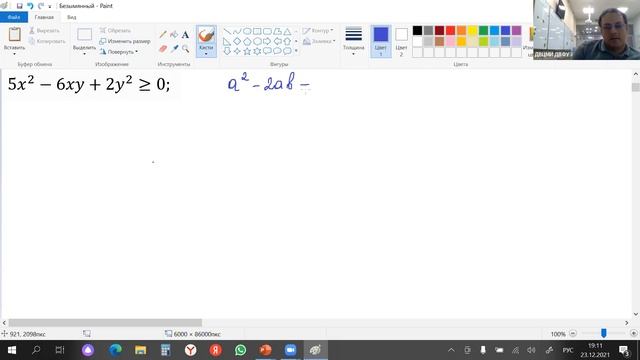Image resolution: width=640 pixels, height=360 pixels.
Task: Click the Копировать copy button
Action: tap(47, 41)
